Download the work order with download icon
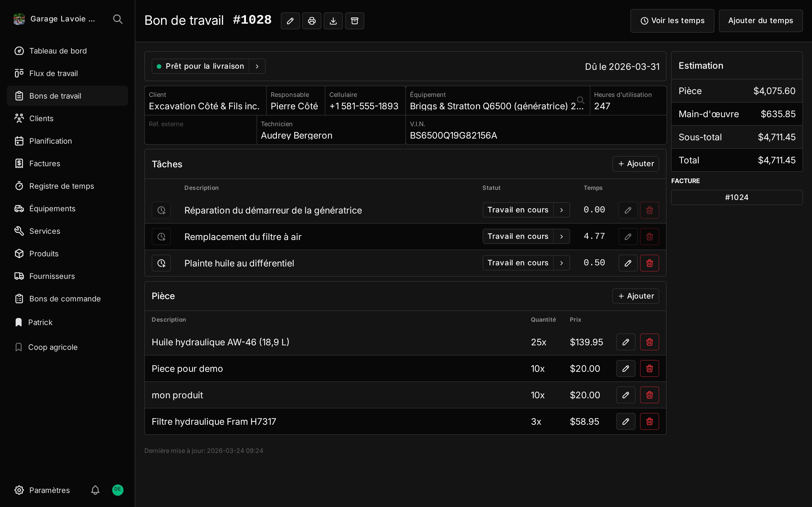Image resolution: width=812 pixels, height=507 pixels. pyautogui.click(x=333, y=21)
